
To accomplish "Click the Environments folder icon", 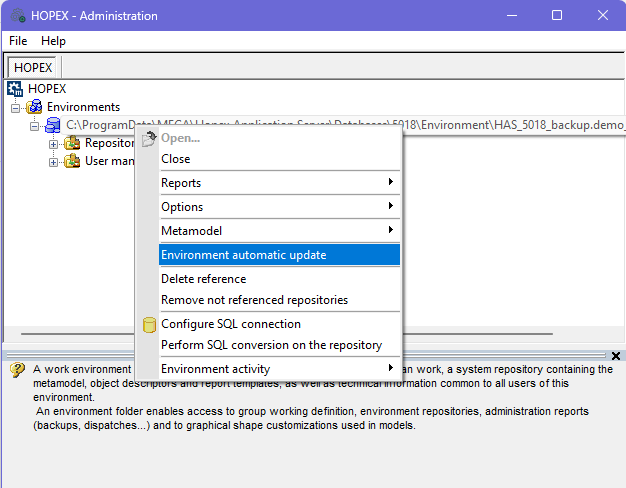I will [35, 107].
